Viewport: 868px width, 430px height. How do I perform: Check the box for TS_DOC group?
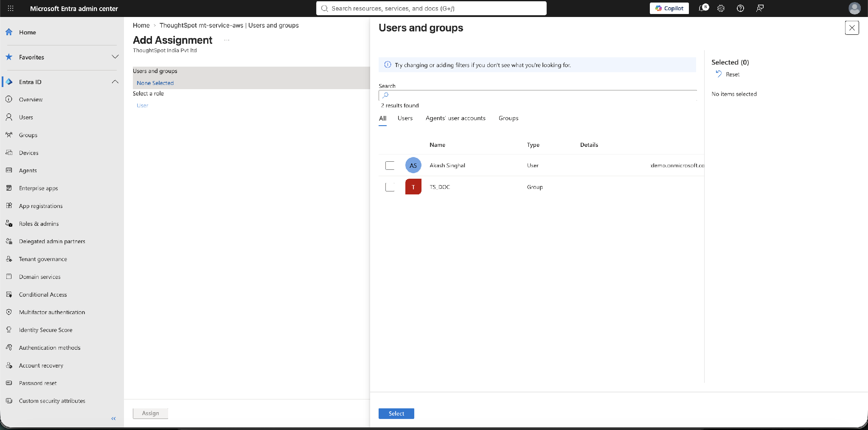(390, 187)
